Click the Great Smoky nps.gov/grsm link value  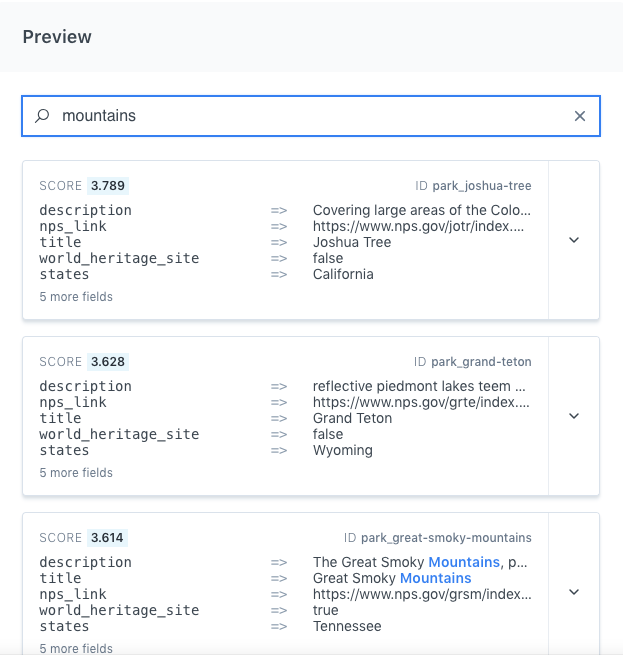click(421, 594)
